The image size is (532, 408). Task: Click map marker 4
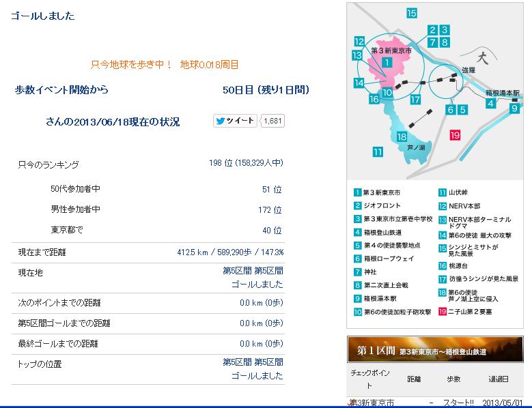pos(490,103)
